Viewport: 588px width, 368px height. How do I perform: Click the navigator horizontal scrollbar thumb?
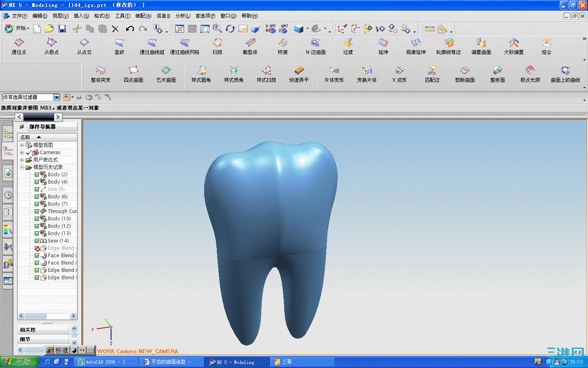[36, 316]
